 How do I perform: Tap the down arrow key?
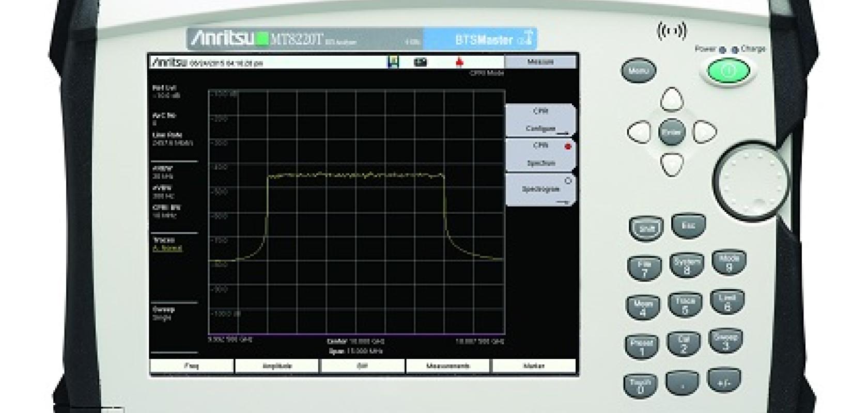(672, 165)
